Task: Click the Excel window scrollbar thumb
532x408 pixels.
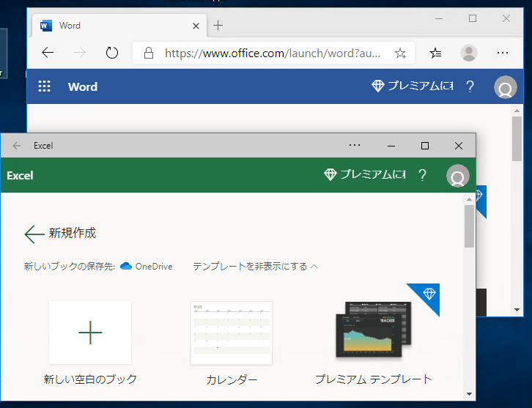Action: coord(469,226)
